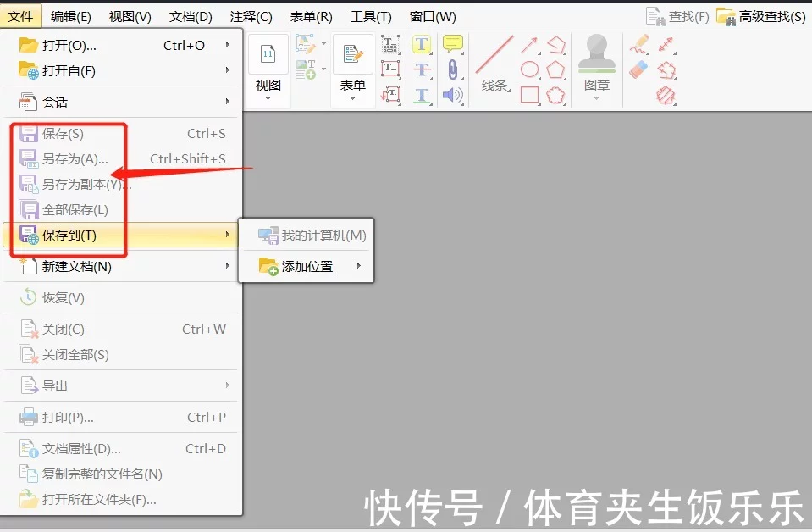The image size is (812, 532).
Task: Open the dropdown arrow under 图章 stamp button
Action: point(597,98)
